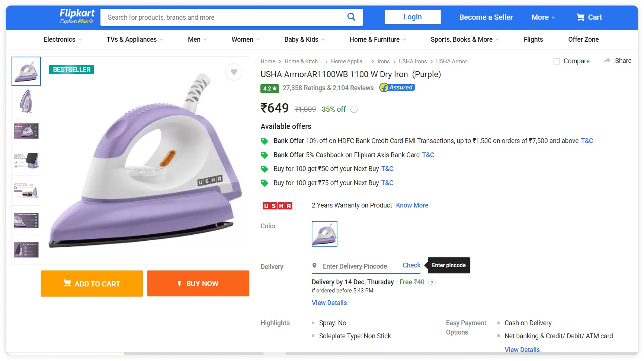Viewport: 644px width, 361px height.
Task: Select the purple color swatch
Action: [x=324, y=234]
